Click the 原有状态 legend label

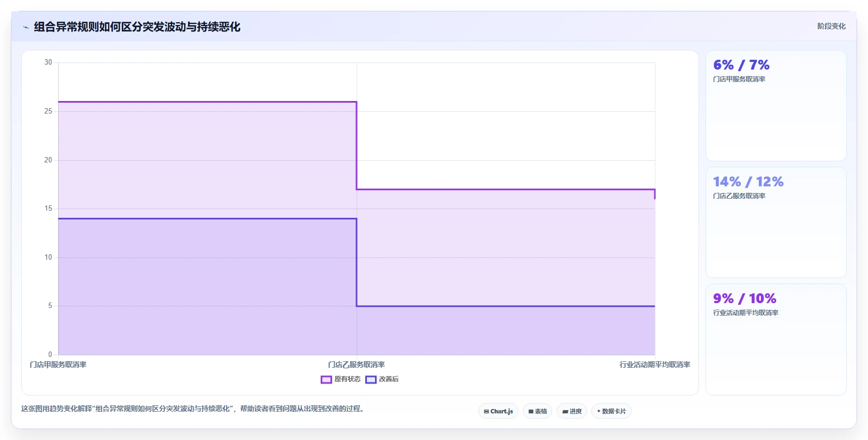(x=347, y=379)
